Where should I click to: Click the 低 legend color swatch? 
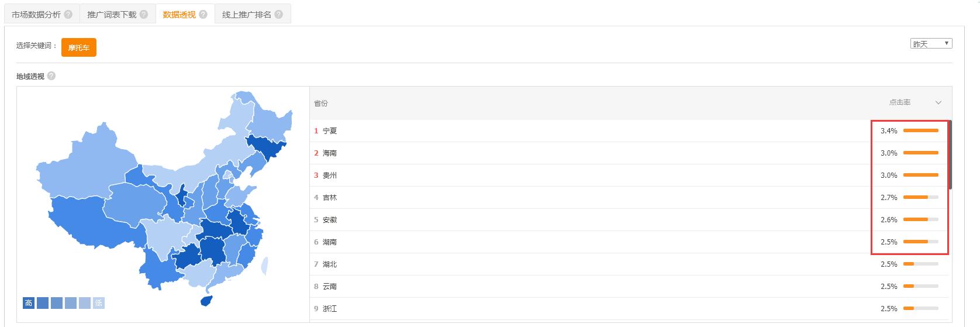pos(99,303)
